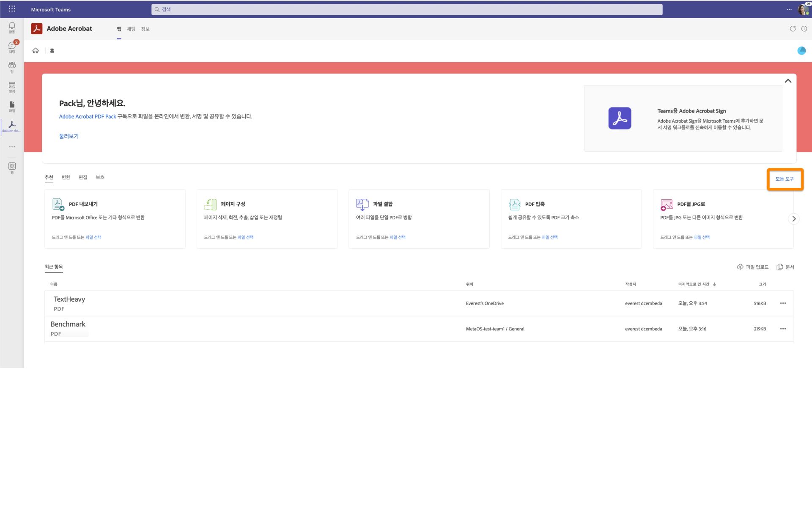Viewport: 812px width, 506px height.
Task: Click the 둘러보기 link
Action: (69, 136)
